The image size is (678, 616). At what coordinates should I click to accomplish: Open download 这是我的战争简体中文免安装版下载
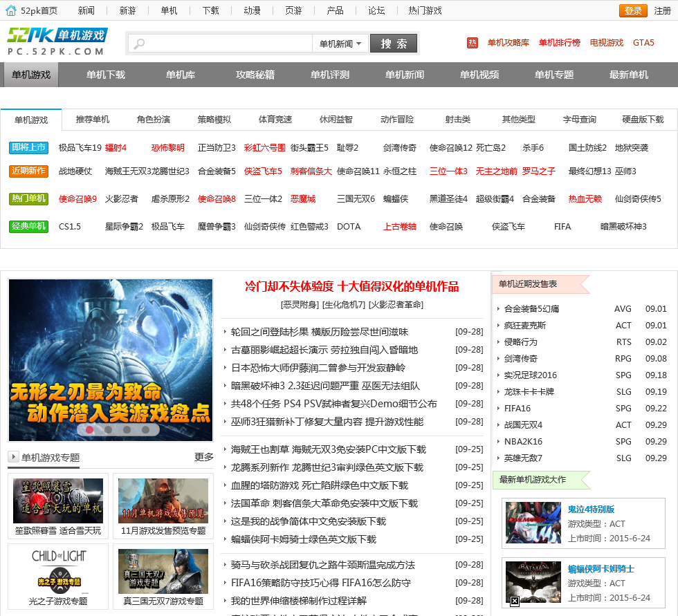click(309, 521)
